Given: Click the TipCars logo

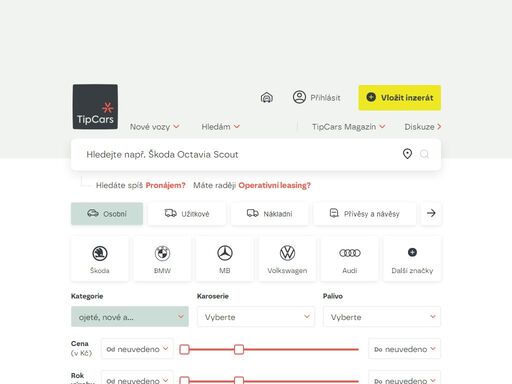Looking at the screenshot, I should (x=95, y=107).
